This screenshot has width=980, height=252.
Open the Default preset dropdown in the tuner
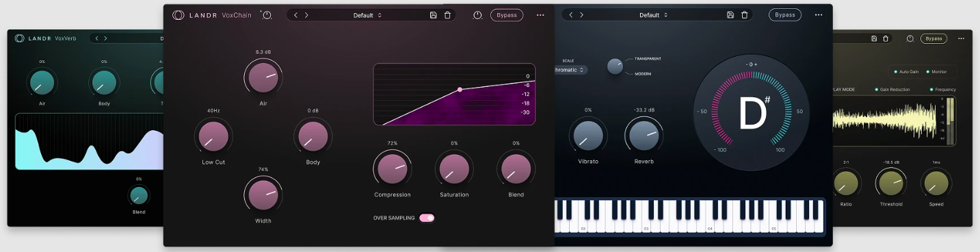click(654, 15)
